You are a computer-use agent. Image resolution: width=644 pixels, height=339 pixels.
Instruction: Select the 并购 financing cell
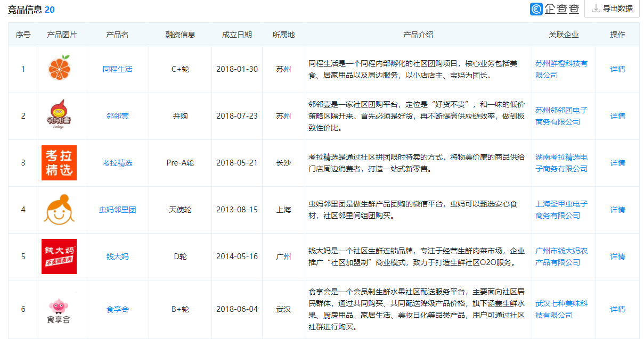180,116
